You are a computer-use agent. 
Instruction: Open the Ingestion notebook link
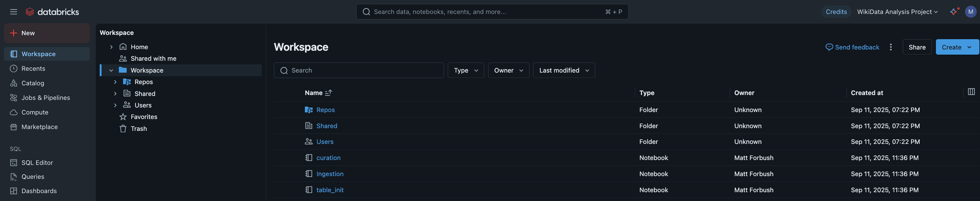click(330, 174)
